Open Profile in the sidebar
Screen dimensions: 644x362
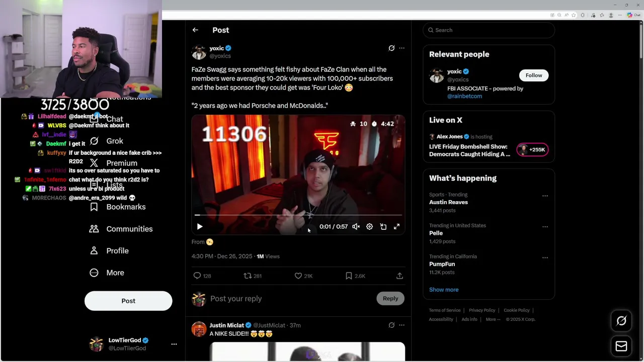[x=109, y=251]
